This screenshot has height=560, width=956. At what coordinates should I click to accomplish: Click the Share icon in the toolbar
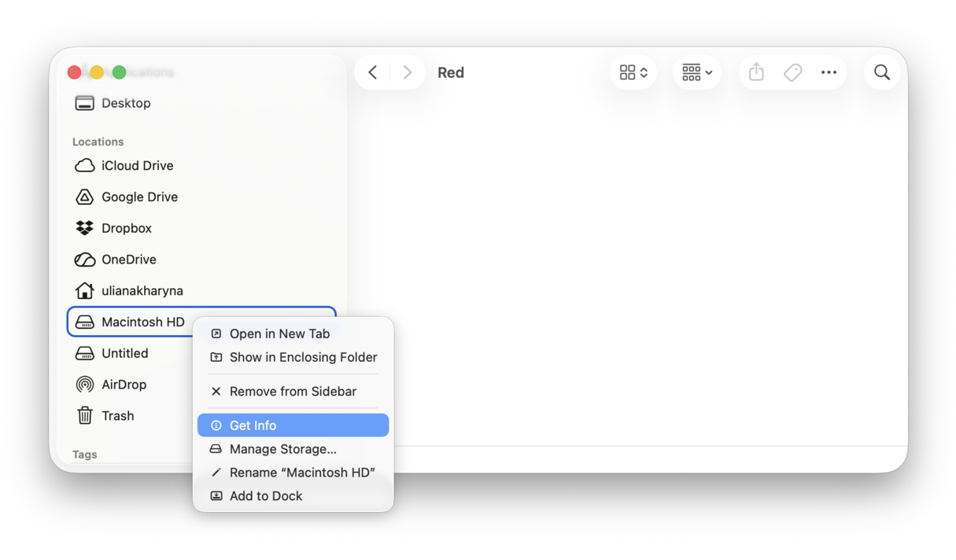(755, 72)
